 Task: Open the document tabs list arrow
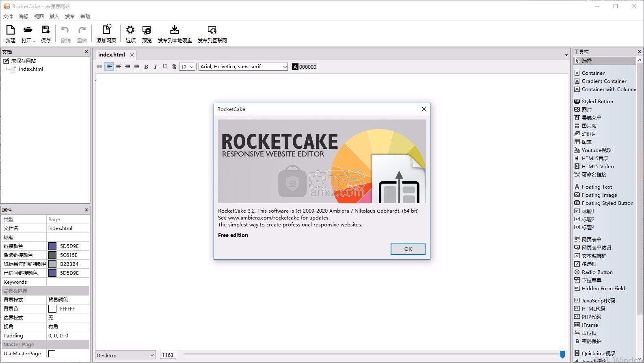point(566,54)
